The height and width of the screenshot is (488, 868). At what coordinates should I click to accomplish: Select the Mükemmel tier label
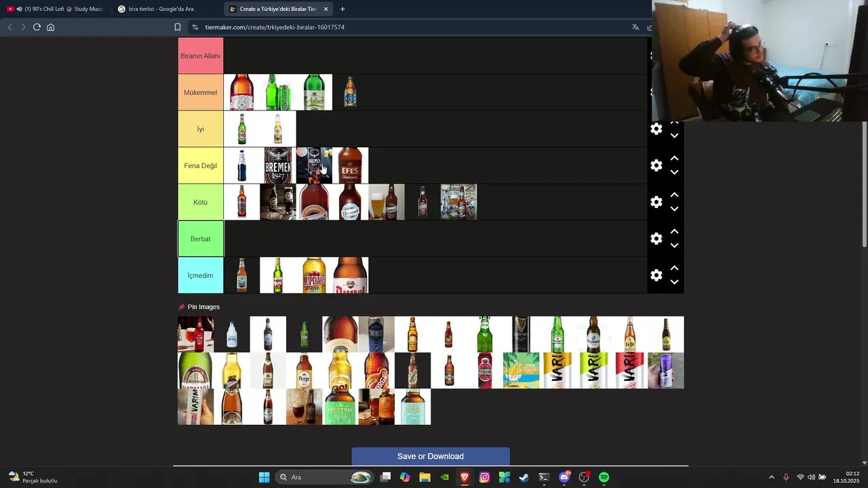coord(201,92)
